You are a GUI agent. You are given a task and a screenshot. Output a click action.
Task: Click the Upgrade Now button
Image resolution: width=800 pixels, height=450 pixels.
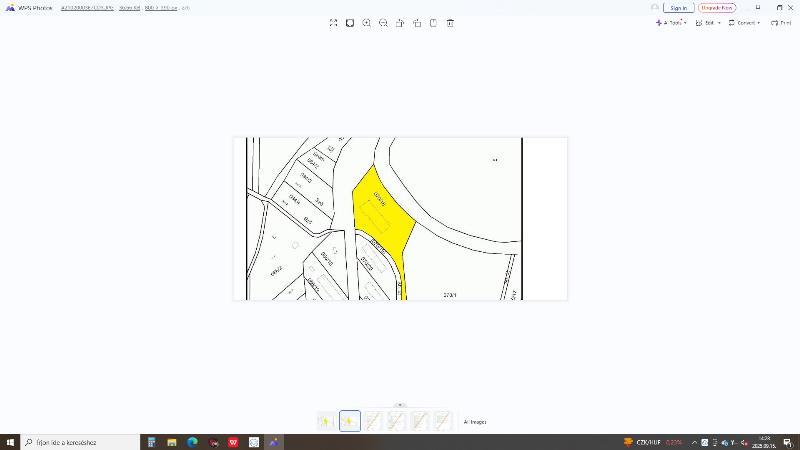coord(718,7)
